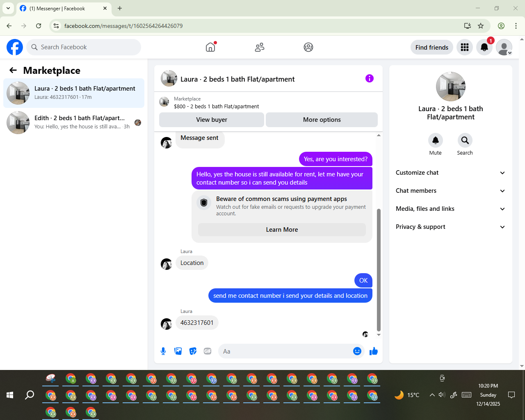Close the Messenger Facebook tab
525x420 pixels.
point(105,8)
